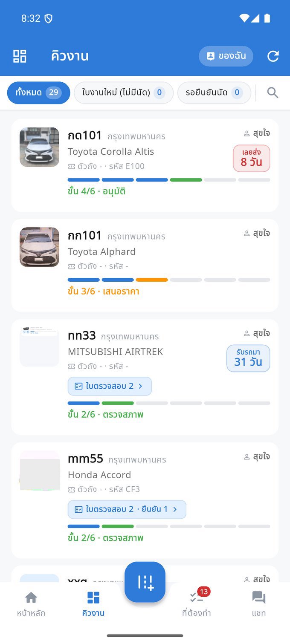This screenshot has height=644, width=290.
Task: Go to หน้าหลัก home tab
Action: click(31, 604)
